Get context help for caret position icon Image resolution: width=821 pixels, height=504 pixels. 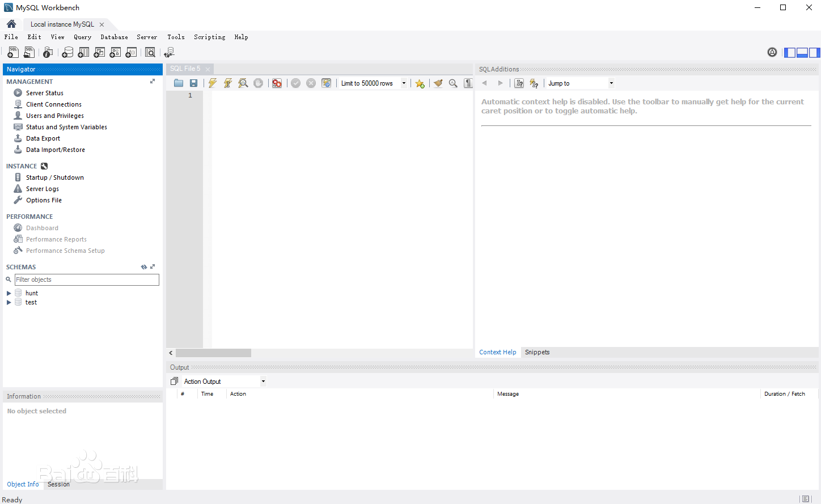[x=519, y=83]
